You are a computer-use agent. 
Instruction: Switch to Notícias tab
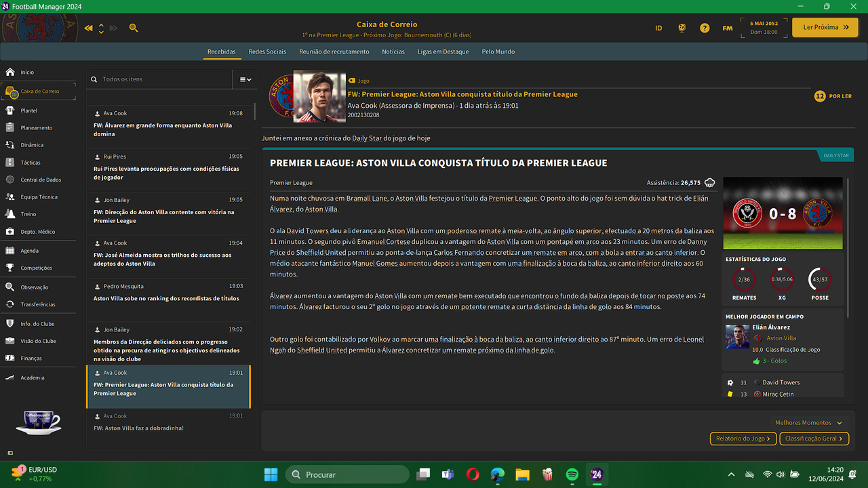point(393,52)
